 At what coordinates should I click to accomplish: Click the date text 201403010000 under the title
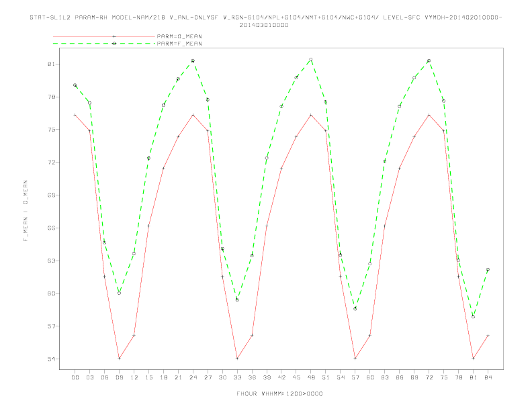click(x=264, y=25)
